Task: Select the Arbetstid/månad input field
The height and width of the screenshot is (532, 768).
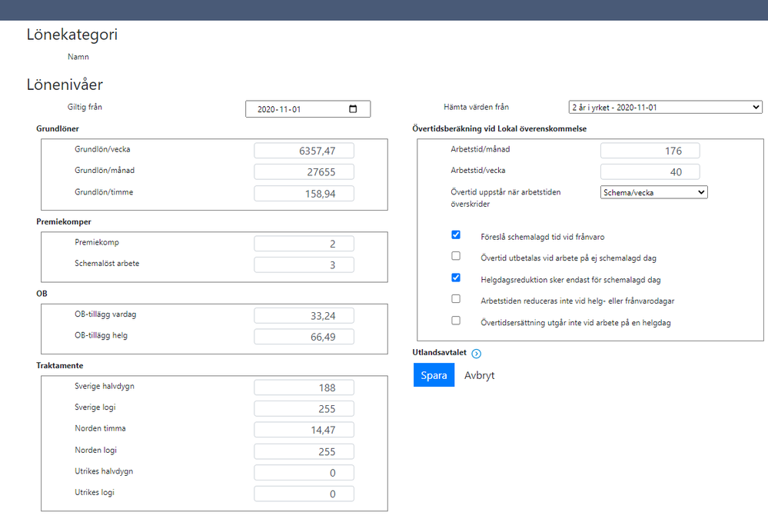Action: click(650, 151)
